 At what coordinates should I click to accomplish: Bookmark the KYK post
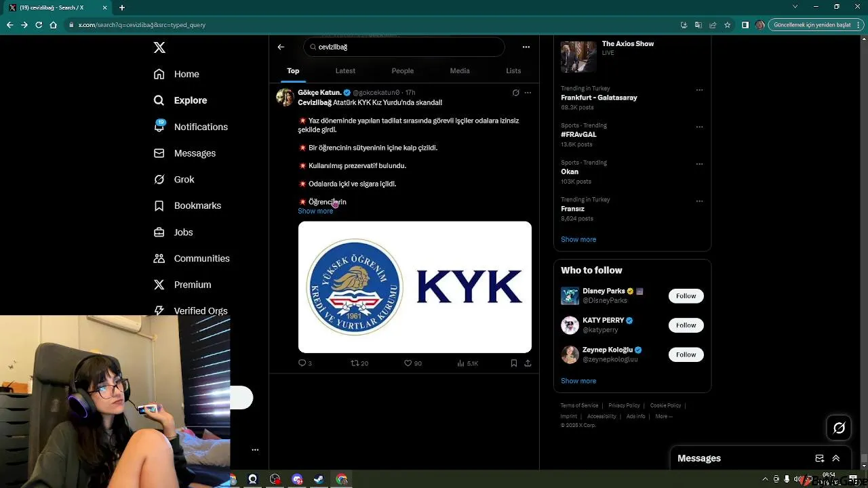[x=514, y=363]
